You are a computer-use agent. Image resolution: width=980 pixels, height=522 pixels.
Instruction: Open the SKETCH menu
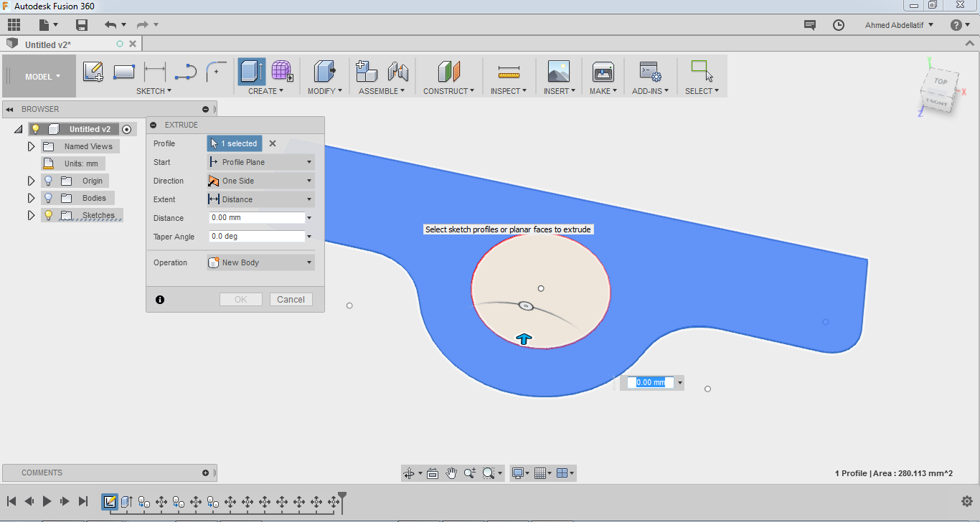(x=154, y=91)
